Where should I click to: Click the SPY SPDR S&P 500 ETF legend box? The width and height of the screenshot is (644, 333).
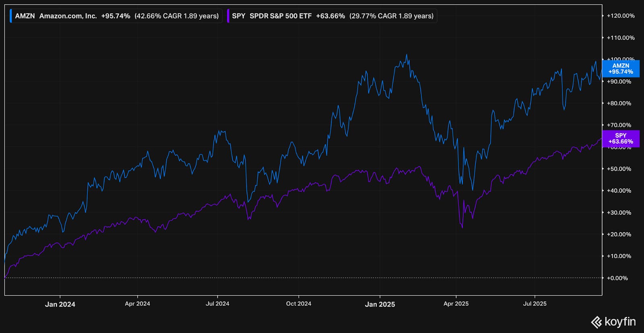pos(331,16)
